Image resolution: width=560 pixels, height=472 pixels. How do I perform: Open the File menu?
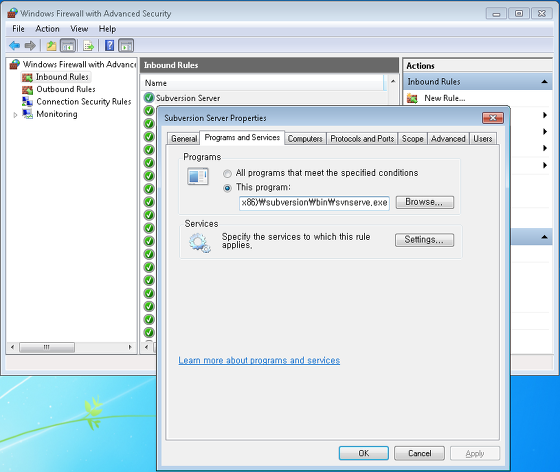pos(18,29)
